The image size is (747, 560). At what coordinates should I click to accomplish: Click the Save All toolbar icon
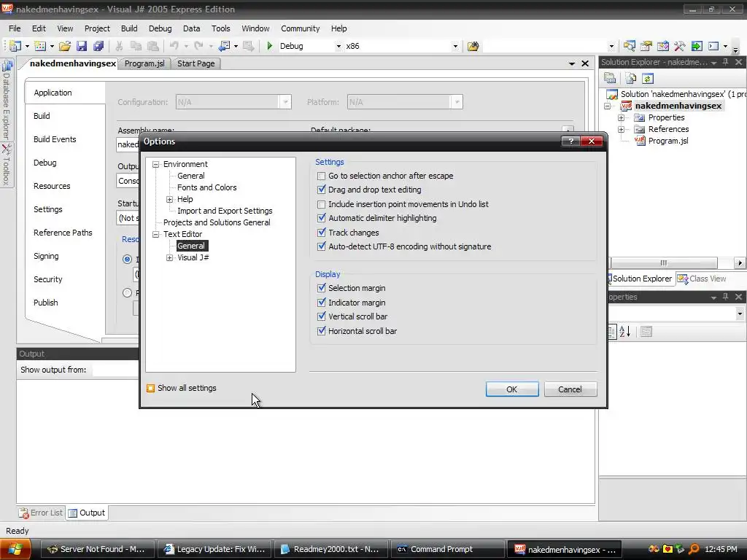point(98,46)
